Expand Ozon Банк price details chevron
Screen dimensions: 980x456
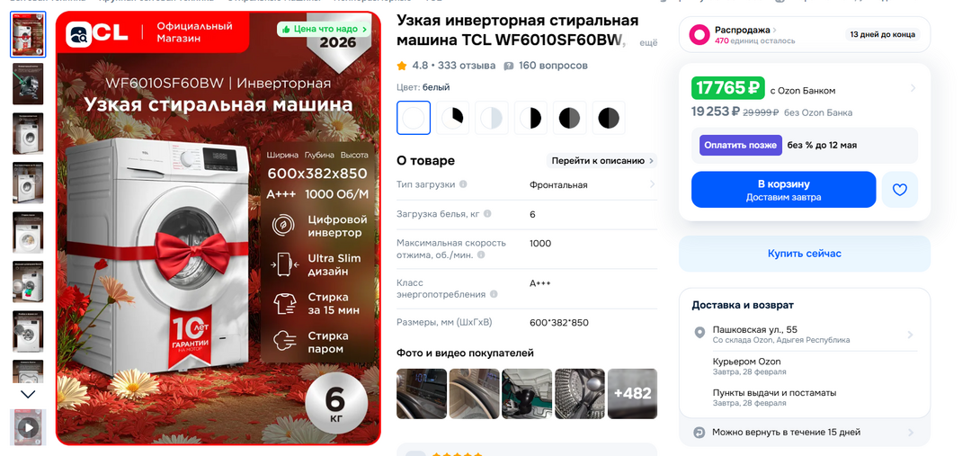coord(913,88)
